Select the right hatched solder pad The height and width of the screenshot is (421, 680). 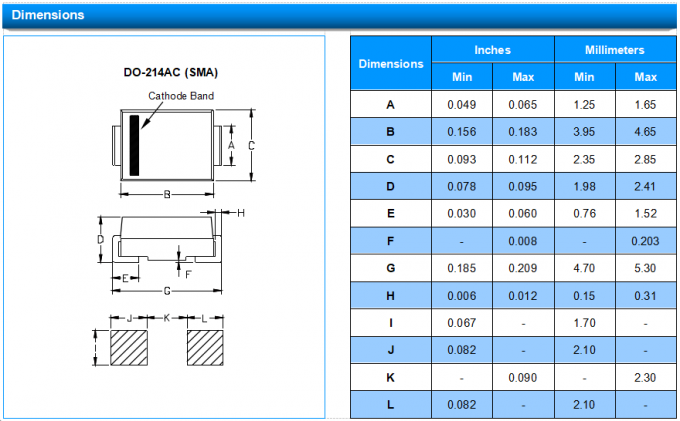coord(205,349)
